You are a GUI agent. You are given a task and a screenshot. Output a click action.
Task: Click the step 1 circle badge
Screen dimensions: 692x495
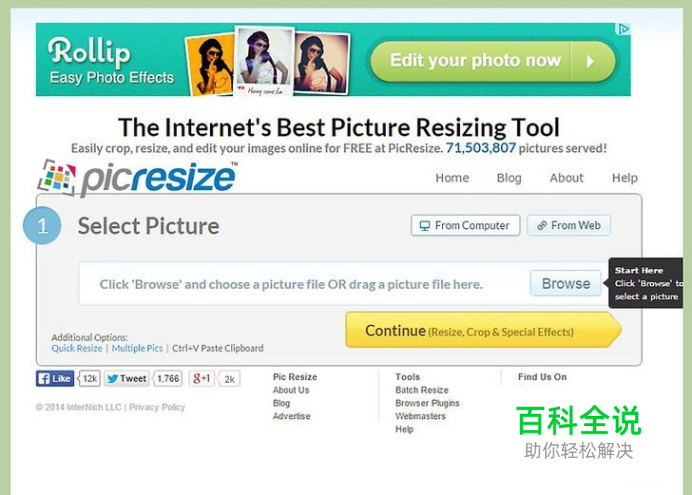point(42,225)
